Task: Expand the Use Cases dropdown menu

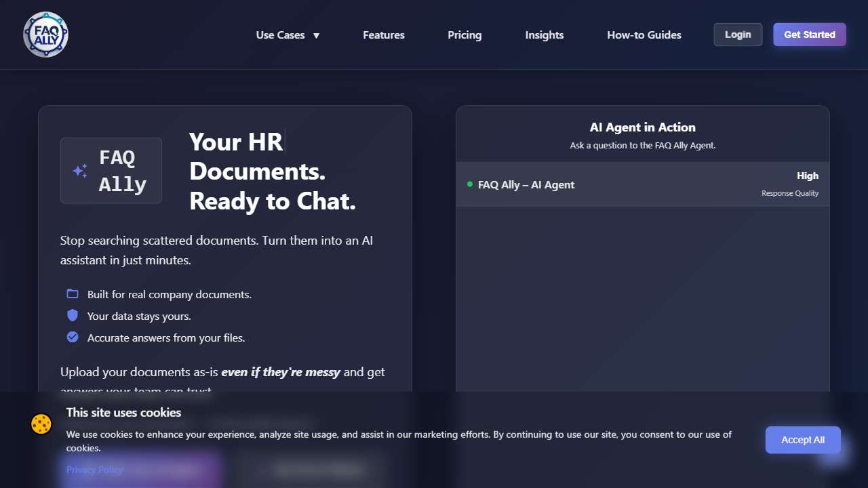Action: click(288, 35)
